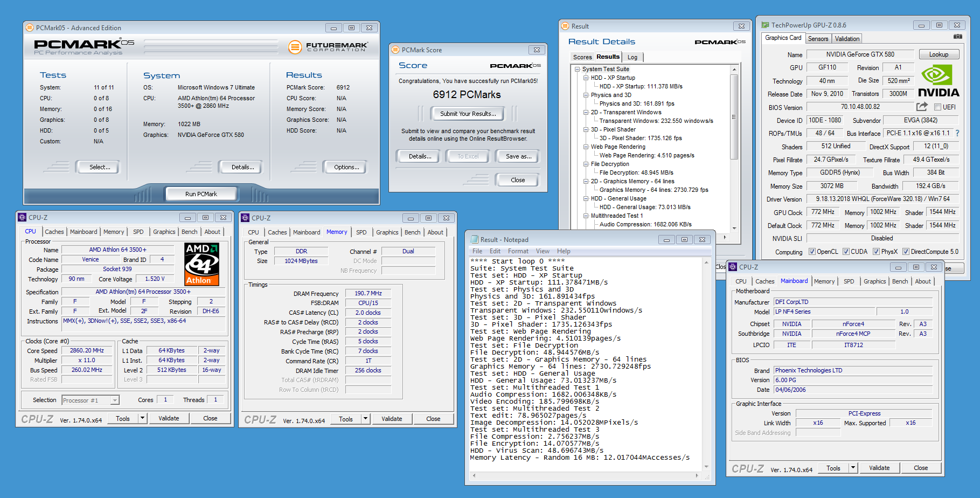Click the title bar icon of the CPU-Z Mainboard window
The height and width of the screenshot is (498, 980).
point(733,267)
